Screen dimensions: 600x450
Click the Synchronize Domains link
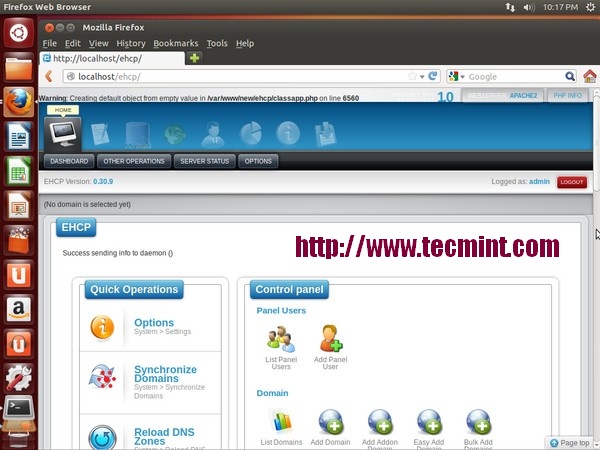[x=165, y=374]
